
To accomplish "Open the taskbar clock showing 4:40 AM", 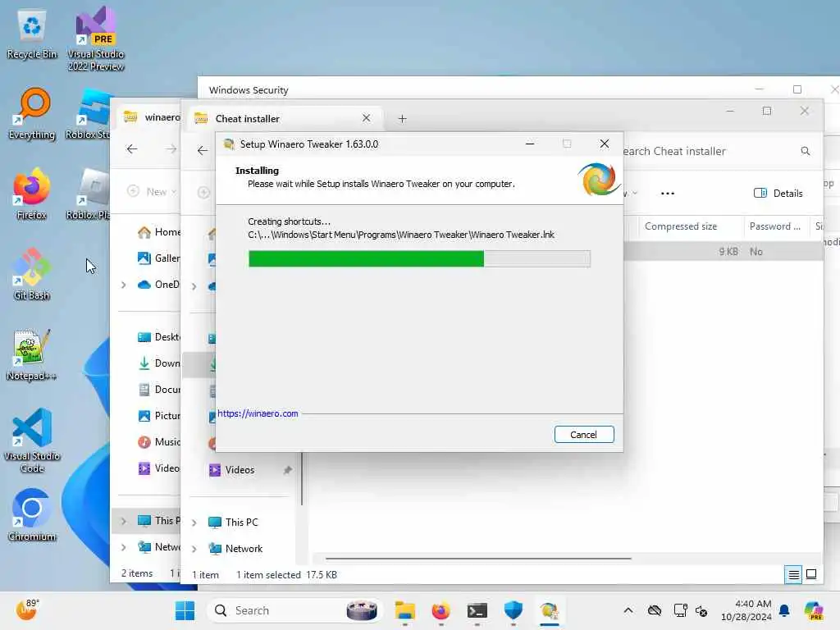I will pos(746,610).
